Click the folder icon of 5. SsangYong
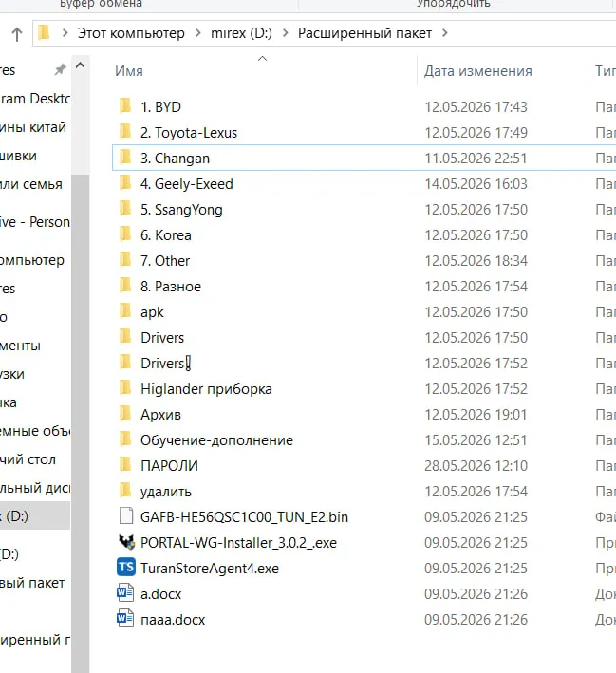 125,209
